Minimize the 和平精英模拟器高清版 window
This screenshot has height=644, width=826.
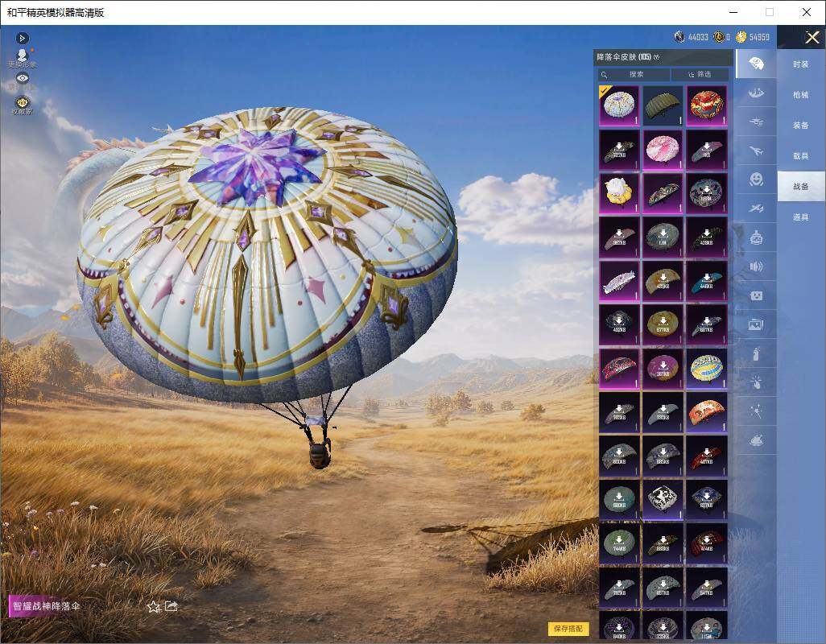[x=733, y=12]
